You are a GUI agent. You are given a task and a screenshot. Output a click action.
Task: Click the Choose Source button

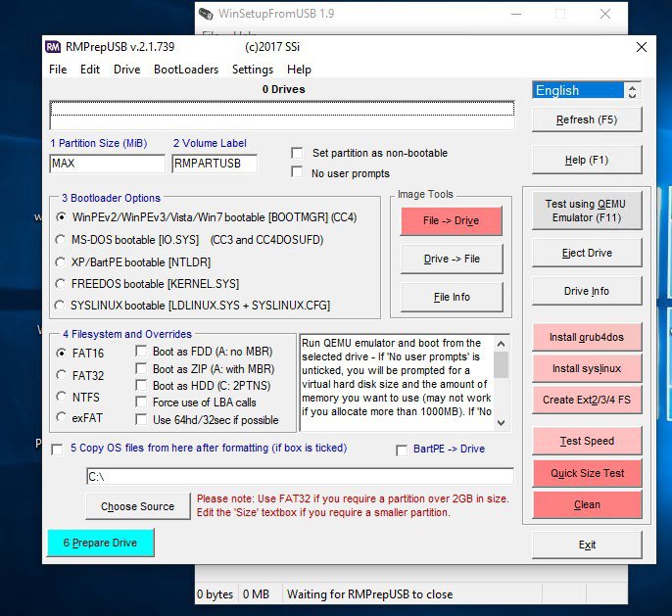tap(137, 506)
